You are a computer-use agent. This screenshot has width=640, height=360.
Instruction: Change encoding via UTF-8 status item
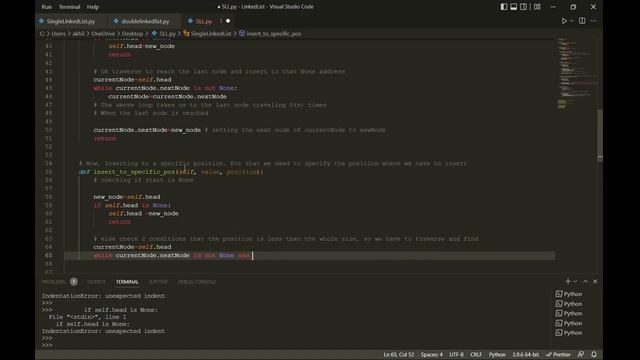pos(456,355)
